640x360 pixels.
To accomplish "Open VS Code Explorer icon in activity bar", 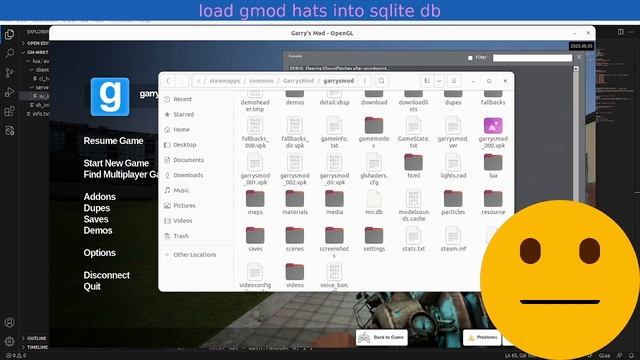I will click(x=9, y=34).
